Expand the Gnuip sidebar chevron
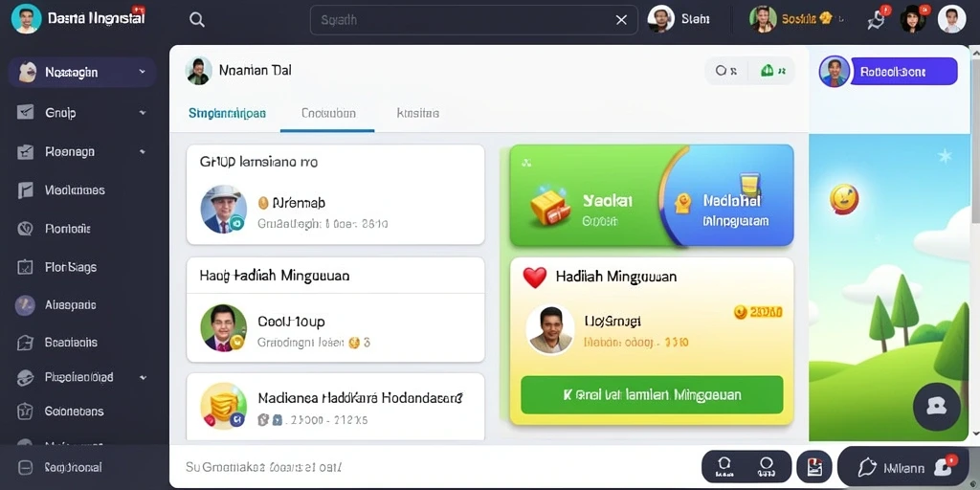980x490 pixels. (143, 113)
